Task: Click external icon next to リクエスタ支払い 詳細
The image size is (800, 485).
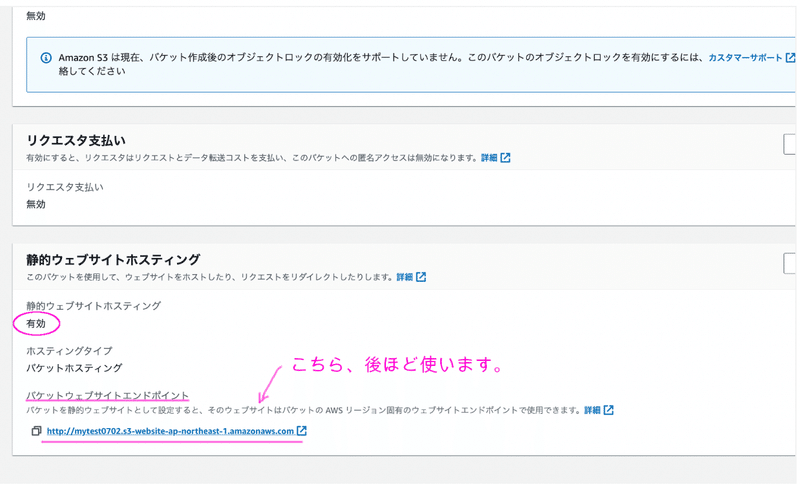Action: click(505, 158)
